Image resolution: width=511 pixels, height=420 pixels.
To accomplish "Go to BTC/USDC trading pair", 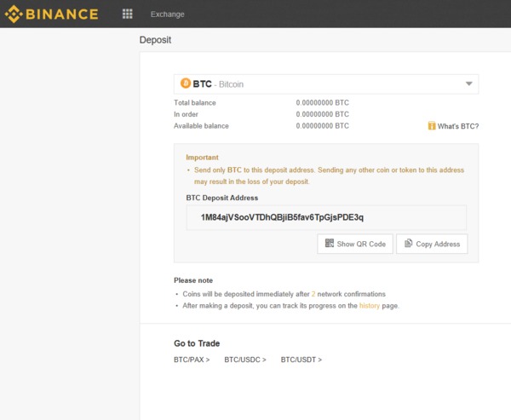I will (x=245, y=360).
